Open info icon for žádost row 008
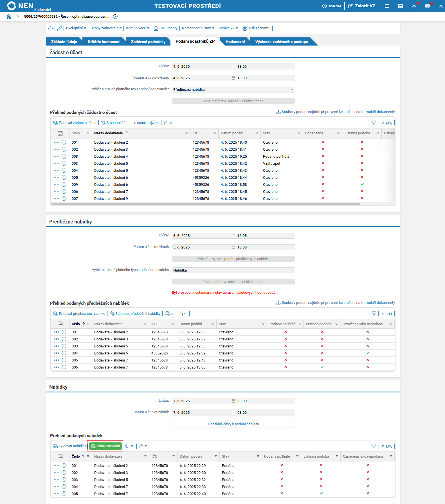445x504 pixels. click(64, 156)
